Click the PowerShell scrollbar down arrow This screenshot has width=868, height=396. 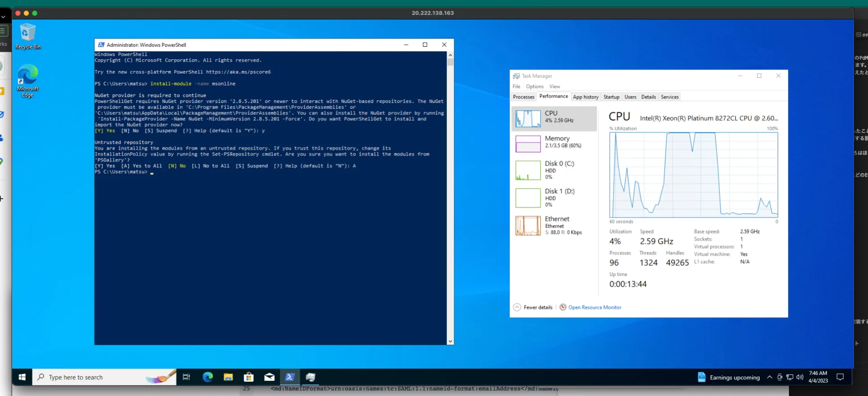click(450, 341)
